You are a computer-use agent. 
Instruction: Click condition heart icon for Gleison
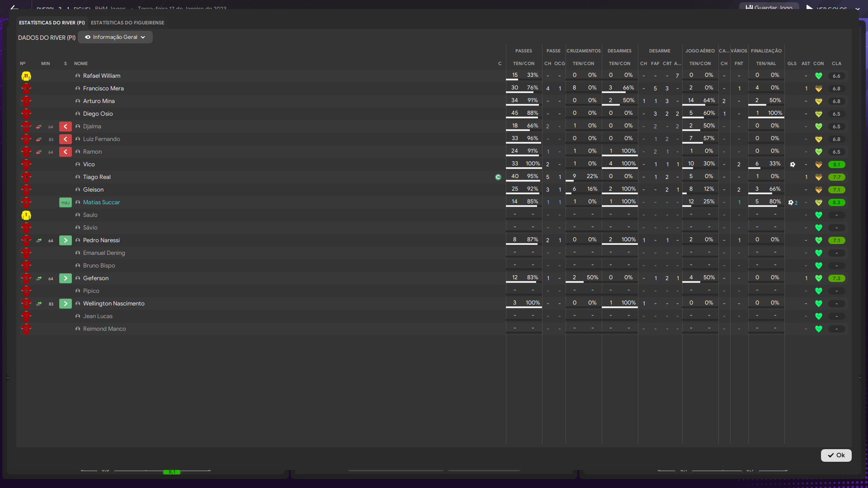tap(819, 190)
